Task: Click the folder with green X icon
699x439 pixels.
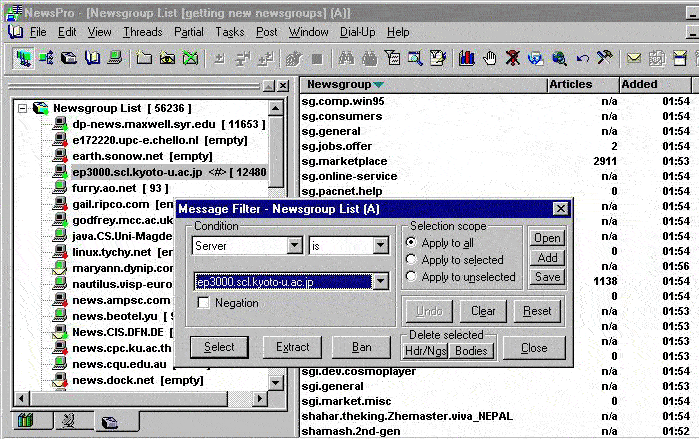Action: coord(191,58)
